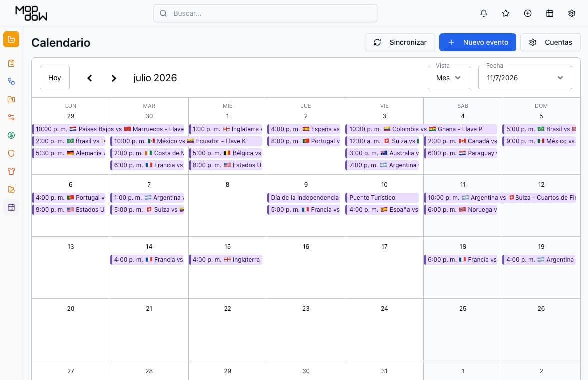Open the 3:00 p. m. Australia event

point(382,153)
